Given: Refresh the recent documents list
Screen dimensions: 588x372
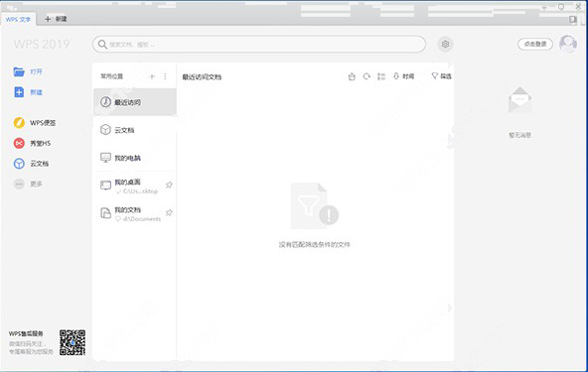Looking at the screenshot, I should 367,76.
